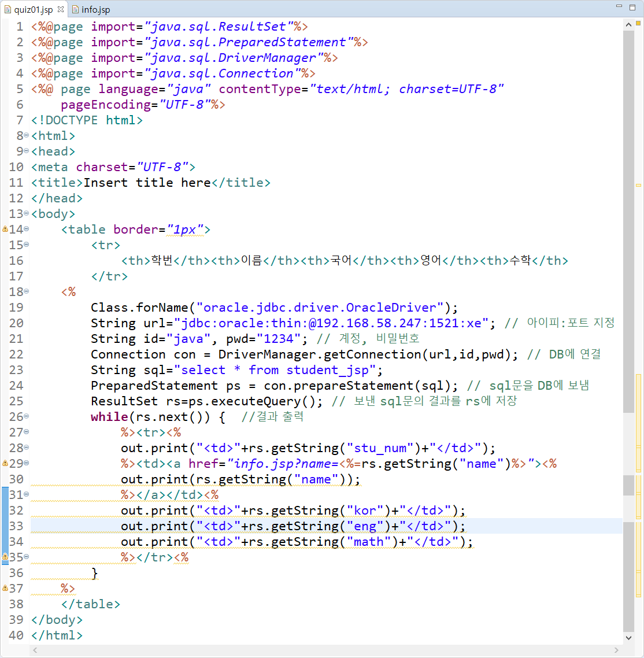This screenshot has height=658, width=644.
Task: Click 'java.sql.DriverManager' on line 3
Action: point(234,57)
